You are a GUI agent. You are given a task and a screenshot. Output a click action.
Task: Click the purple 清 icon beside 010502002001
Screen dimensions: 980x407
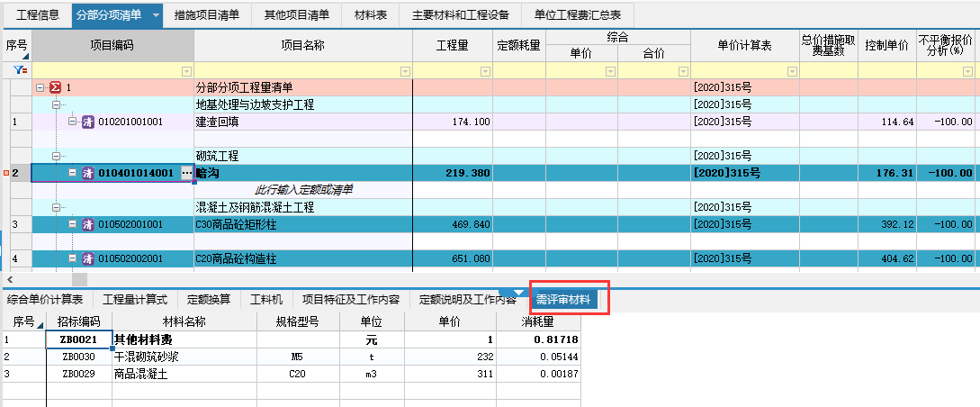click(88, 259)
